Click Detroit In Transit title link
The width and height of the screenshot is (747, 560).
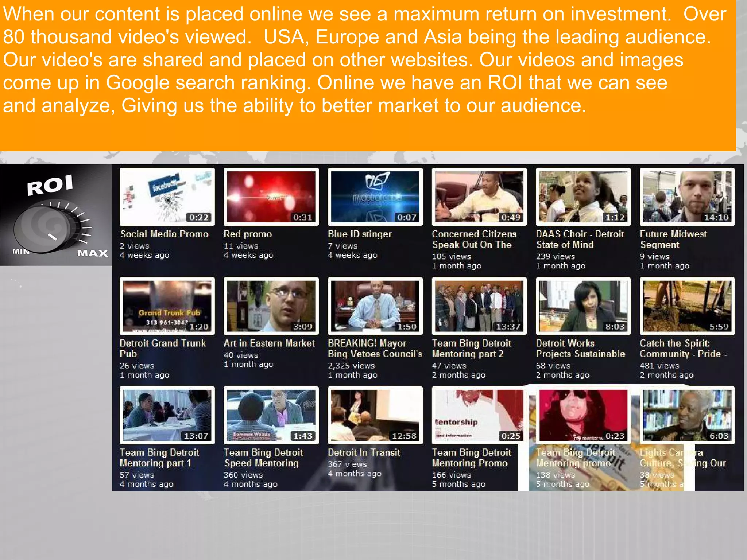click(364, 452)
